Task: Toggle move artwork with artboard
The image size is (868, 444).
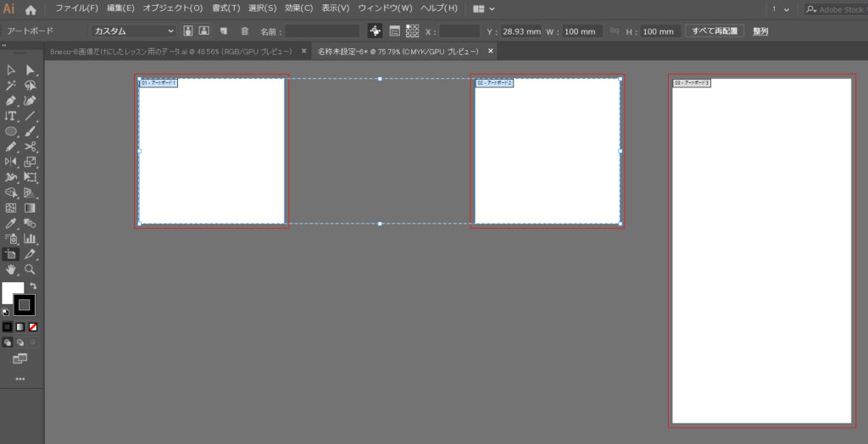Action: (376, 31)
